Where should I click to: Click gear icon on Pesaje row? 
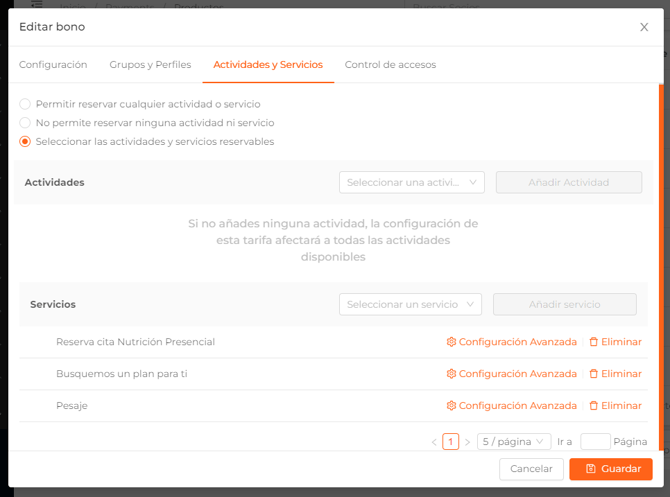point(452,406)
